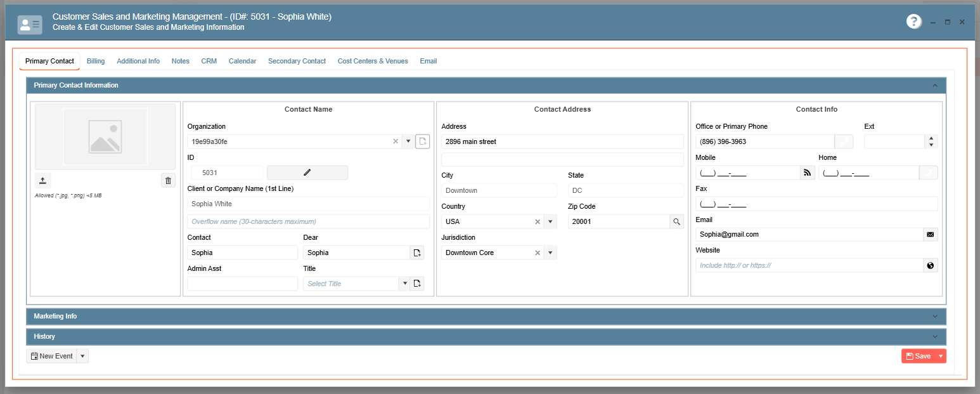The image size is (980, 394).
Task: Open the Save dropdown arrow
Action: pos(941,356)
